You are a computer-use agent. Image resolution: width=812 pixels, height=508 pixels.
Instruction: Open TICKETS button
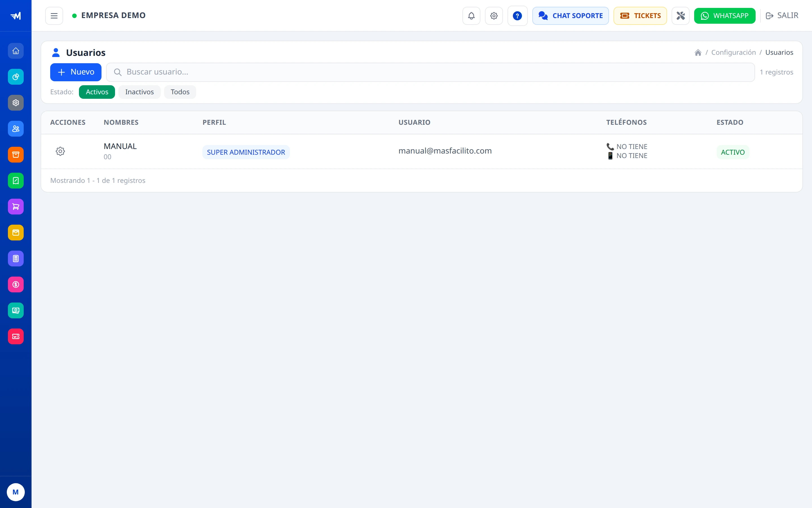pyautogui.click(x=640, y=16)
